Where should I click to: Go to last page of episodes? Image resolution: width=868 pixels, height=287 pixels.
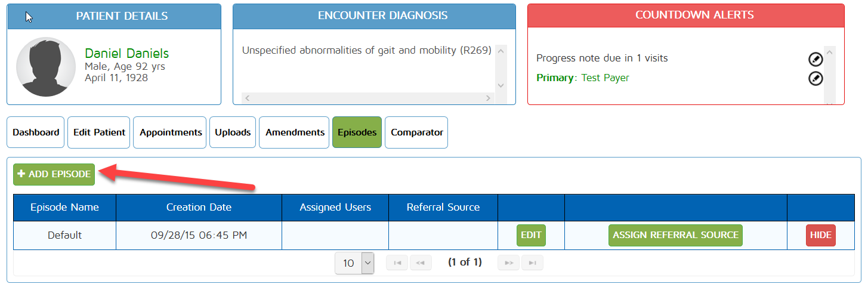[532, 263]
